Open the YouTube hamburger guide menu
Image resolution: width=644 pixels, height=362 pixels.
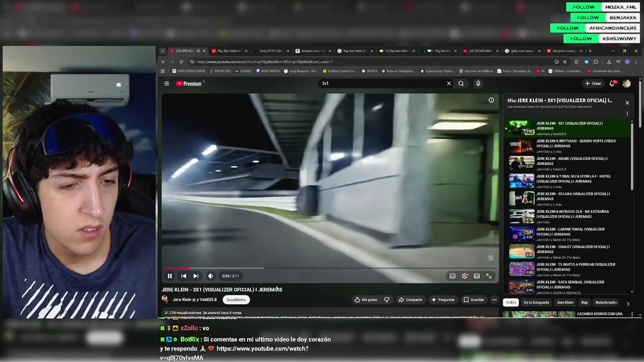167,83
